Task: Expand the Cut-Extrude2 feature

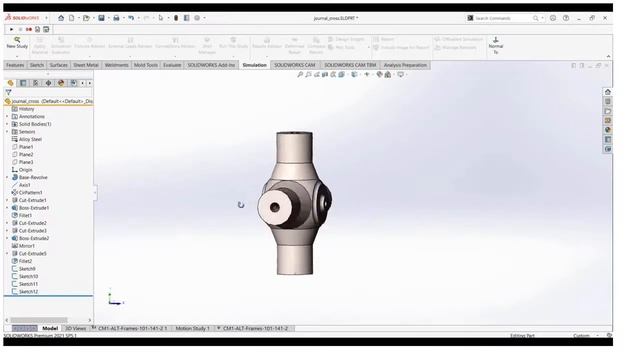Action: click(x=7, y=223)
